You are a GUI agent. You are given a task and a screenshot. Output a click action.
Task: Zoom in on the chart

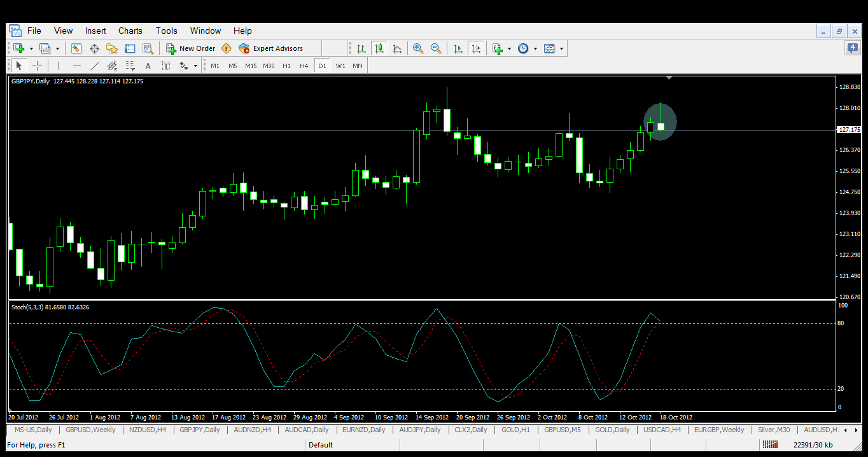[x=418, y=48]
